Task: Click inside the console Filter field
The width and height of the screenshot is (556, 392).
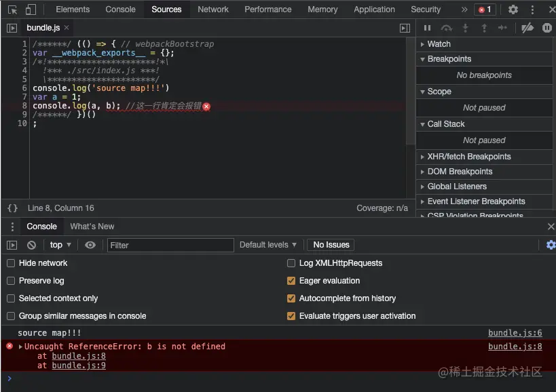Action: (x=170, y=245)
